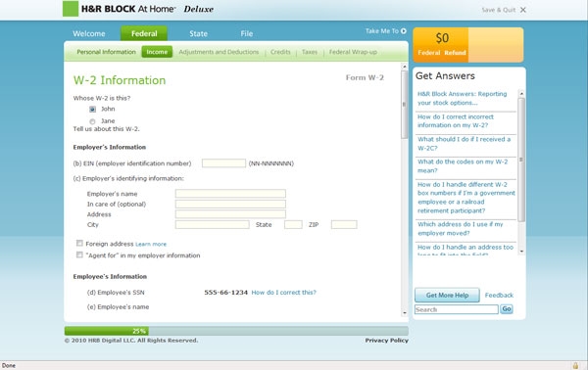
Task: Open W-2 codes meaning help link
Action: pyautogui.click(x=463, y=165)
